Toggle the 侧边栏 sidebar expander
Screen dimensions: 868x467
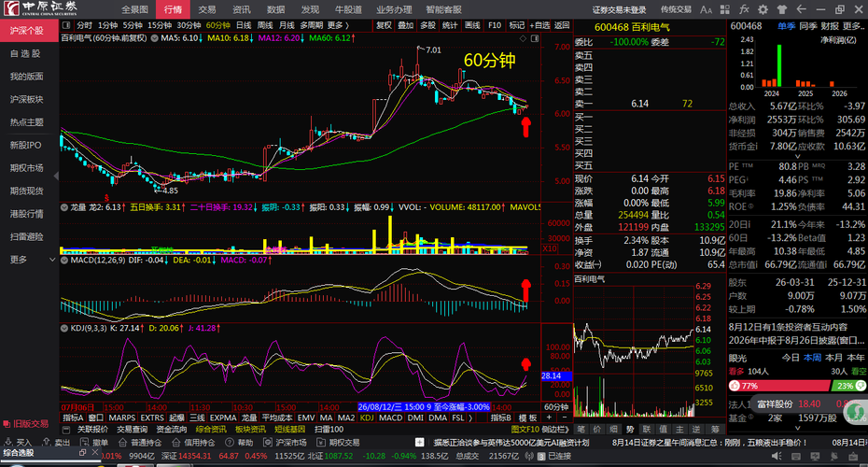click(555, 430)
